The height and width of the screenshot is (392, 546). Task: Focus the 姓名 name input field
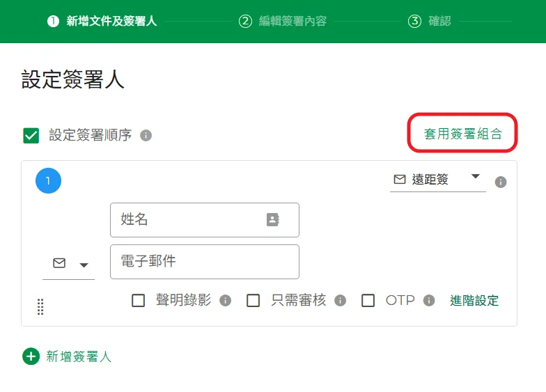(205, 220)
